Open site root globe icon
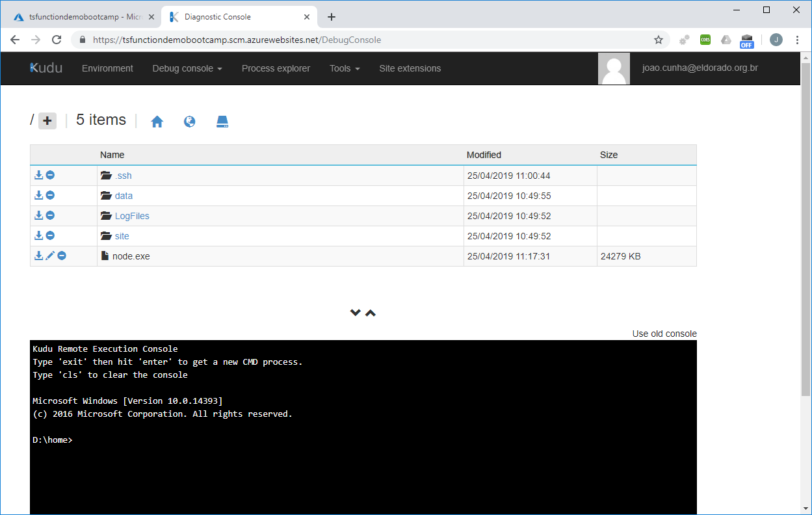The image size is (812, 515). [190, 122]
